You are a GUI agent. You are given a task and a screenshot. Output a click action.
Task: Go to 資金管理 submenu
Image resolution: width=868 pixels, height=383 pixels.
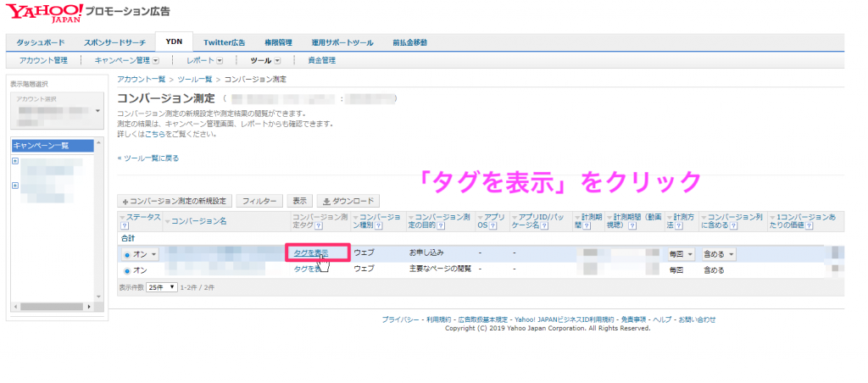pyautogui.click(x=321, y=60)
